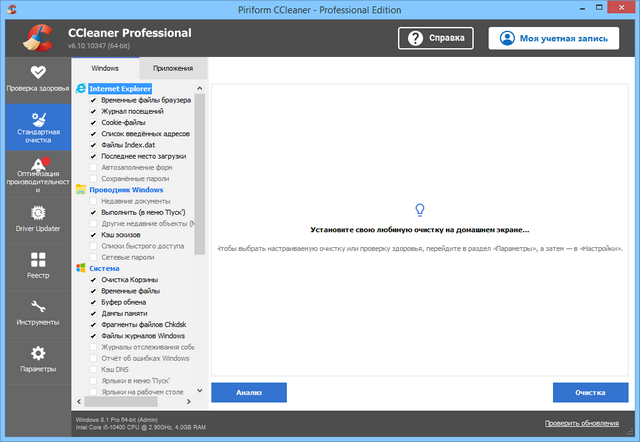
Task: Open Параметры gear settings
Action: click(36, 359)
